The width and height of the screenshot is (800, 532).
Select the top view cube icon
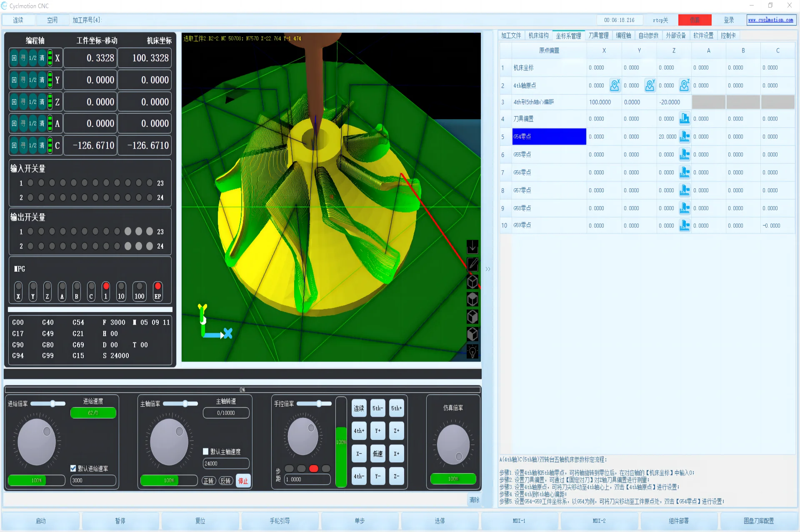click(472, 300)
